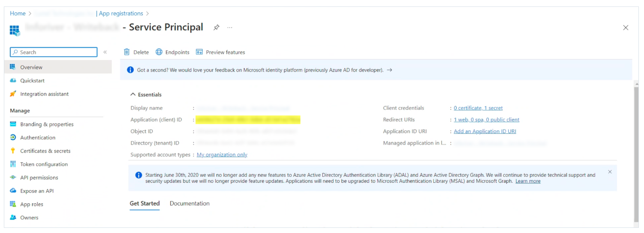Switch to the Documentation tab
Viewport: 644px width, 233px height.
pyautogui.click(x=190, y=203)
